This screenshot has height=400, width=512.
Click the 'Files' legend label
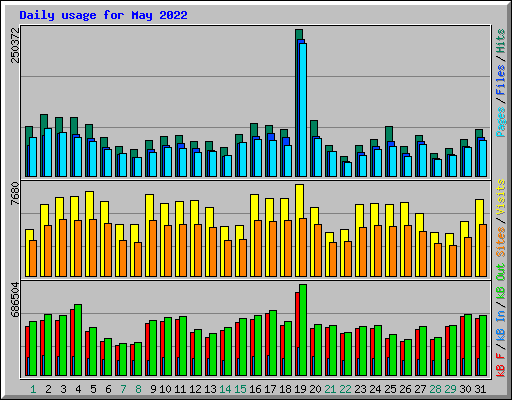pos(501,80)
